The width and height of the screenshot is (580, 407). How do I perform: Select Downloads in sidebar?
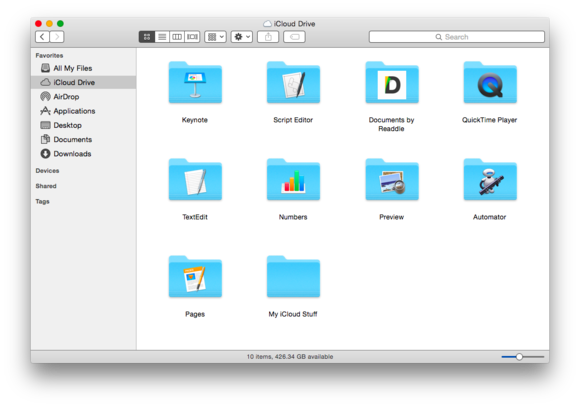click(x=84, y=154)
